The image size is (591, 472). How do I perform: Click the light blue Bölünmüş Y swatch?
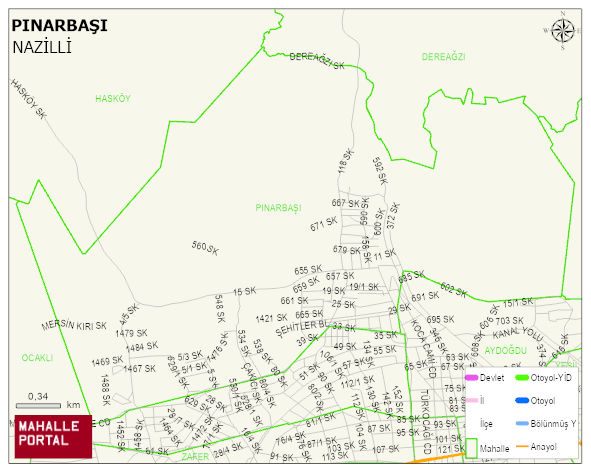(x=522, y=424)
